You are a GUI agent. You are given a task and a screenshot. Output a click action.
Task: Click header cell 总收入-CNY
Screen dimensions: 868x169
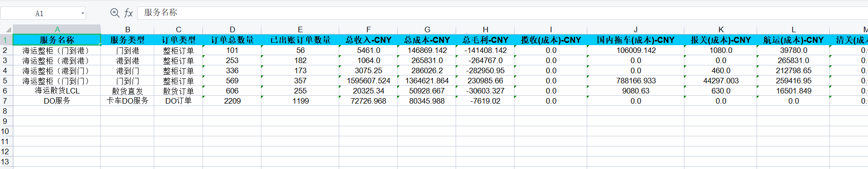tap(368, 40)
